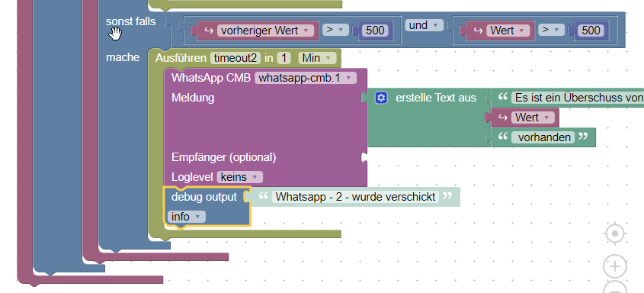644x293 pixels.
Task: Open the first '>' comparison operator dropdown
Action: (x=335, y=30)
